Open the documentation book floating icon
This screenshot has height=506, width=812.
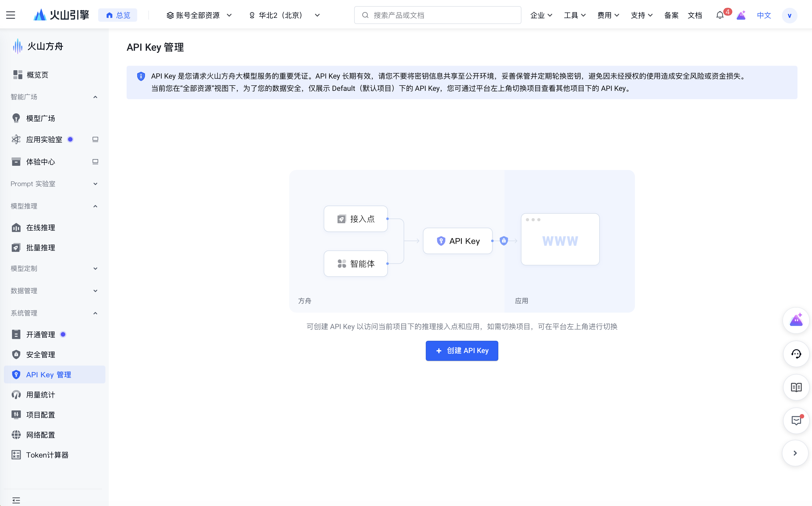point(796,387)
